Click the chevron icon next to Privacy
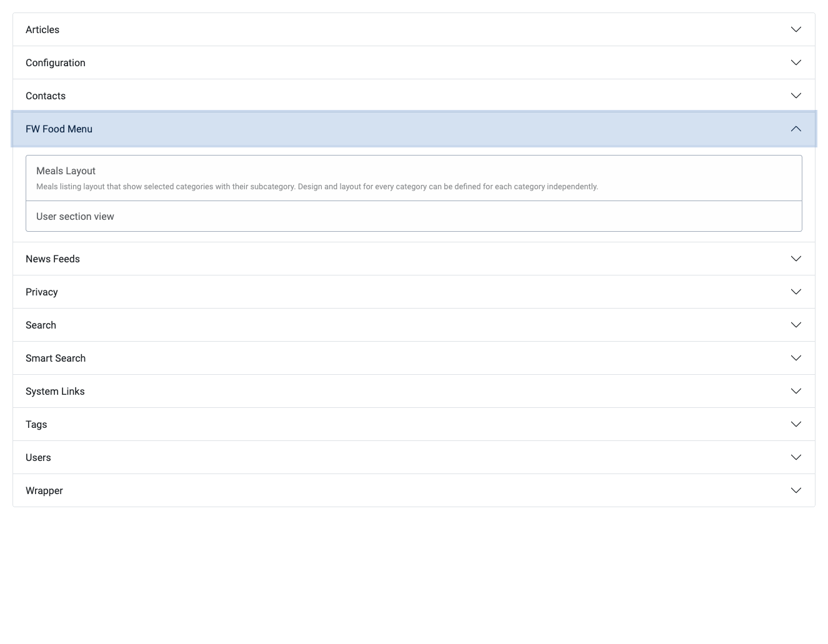 click(x=796, y=292)
